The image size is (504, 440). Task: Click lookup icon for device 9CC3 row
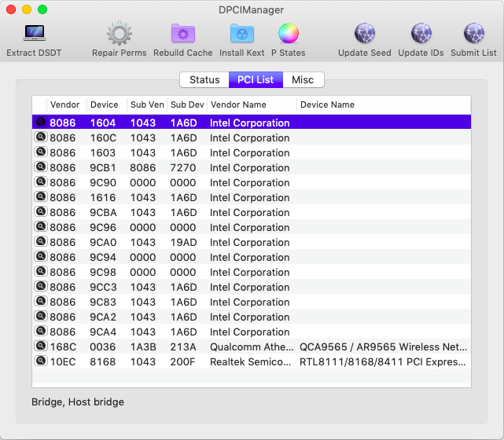(41, 287)
